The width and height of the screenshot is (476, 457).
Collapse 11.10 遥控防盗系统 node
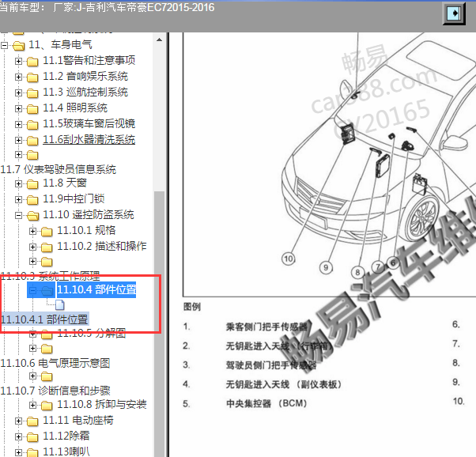(x=18, y=215)
